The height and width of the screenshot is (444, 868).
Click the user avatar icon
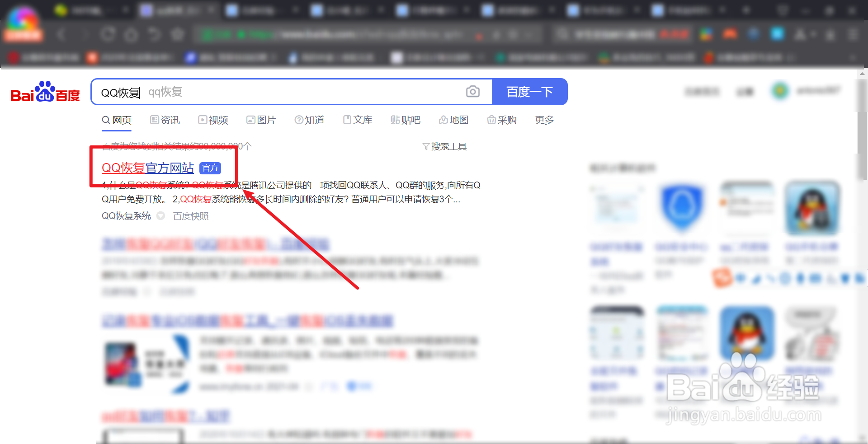click(x=780, y=91)
